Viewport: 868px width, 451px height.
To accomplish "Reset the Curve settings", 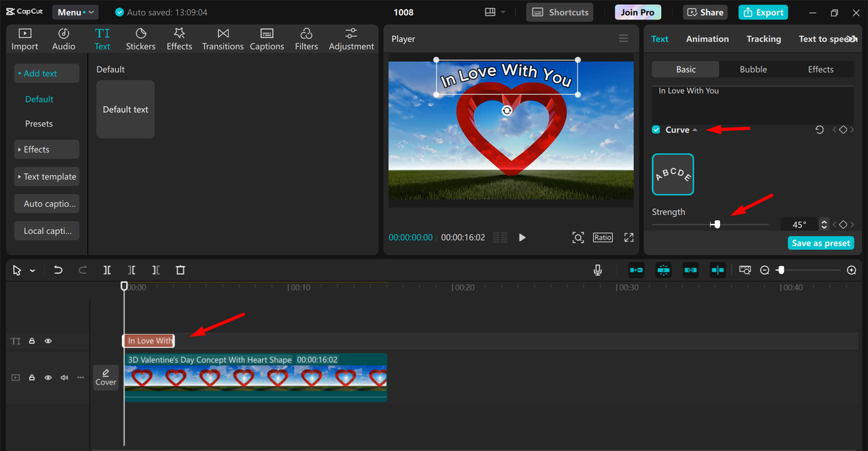I will (819, 130).
